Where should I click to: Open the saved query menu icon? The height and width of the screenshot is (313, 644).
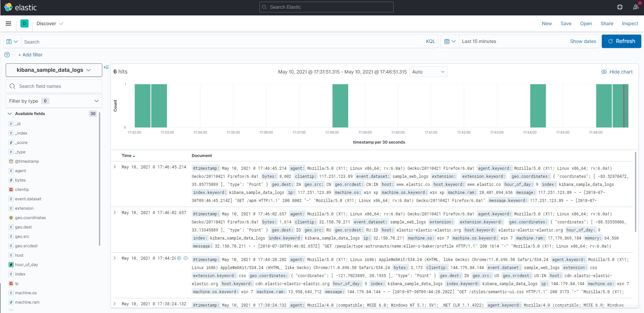[x=12, y=42]
